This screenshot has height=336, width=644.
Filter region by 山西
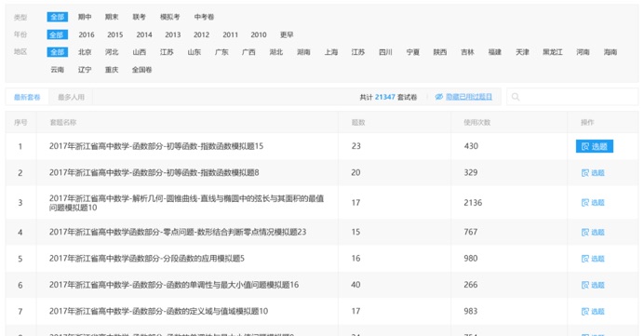[140, 52]
